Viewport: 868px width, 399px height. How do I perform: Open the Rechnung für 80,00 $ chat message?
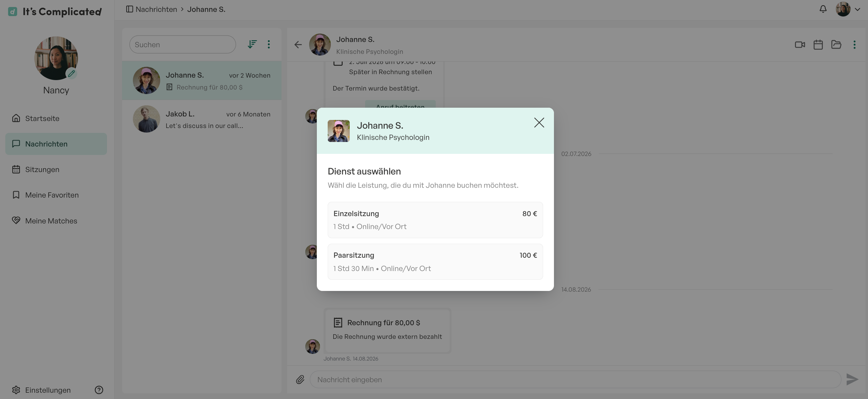pos(387,330)
